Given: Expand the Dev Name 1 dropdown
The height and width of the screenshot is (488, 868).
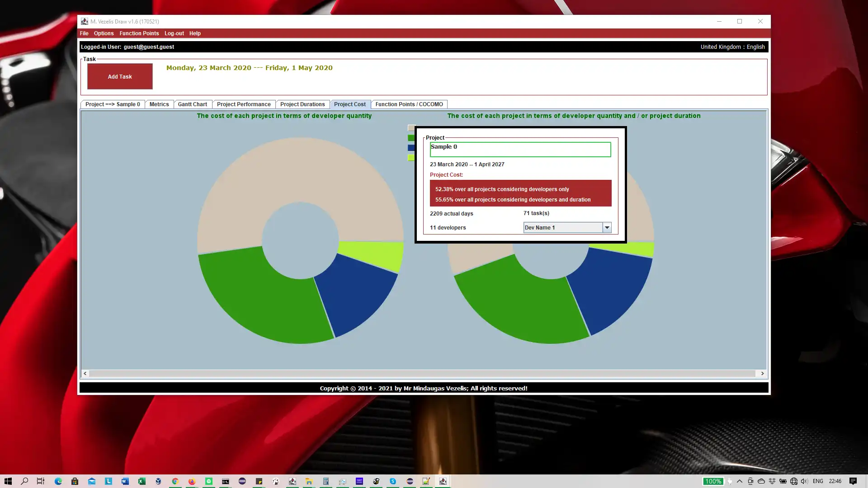Looking at the screenshot, I should click(x=607, y=228).
